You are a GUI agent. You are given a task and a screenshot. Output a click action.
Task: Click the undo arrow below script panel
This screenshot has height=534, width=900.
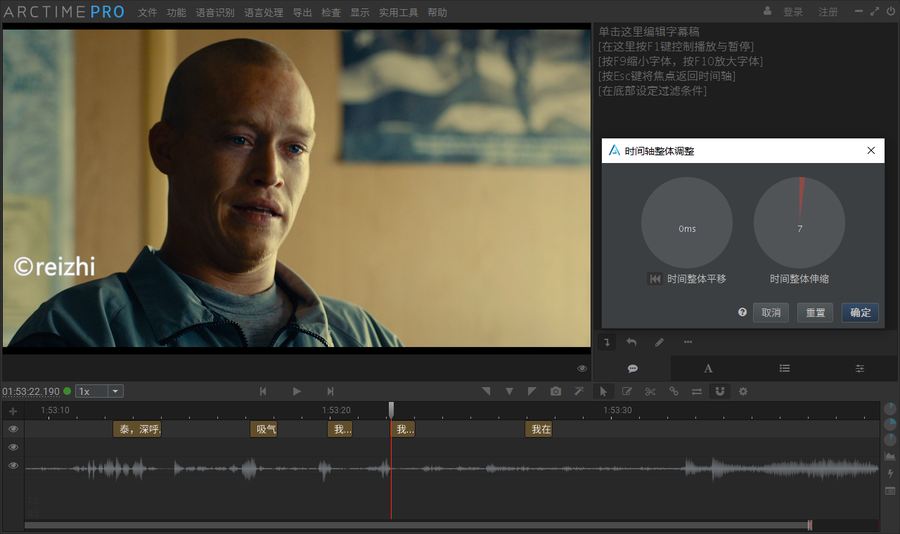(x=631, y=342)
